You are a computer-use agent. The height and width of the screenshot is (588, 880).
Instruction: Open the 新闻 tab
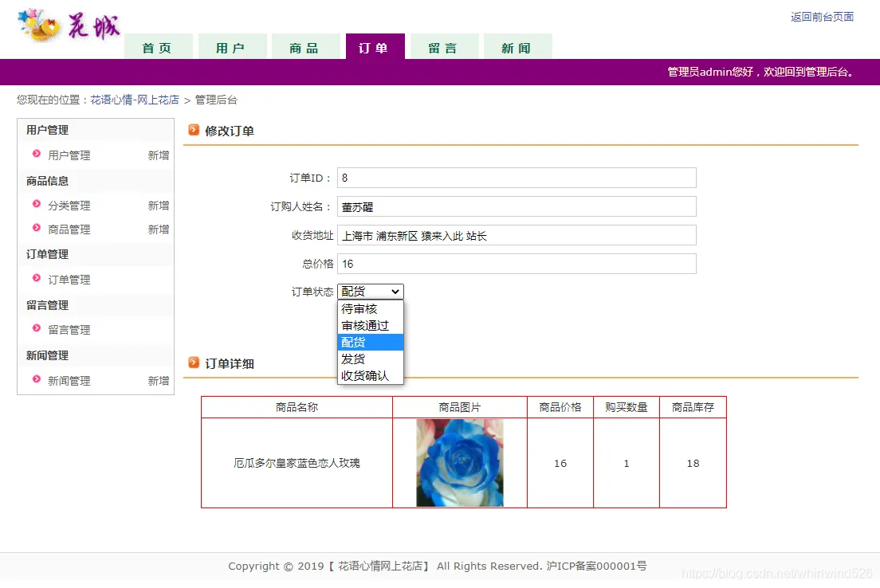[x=517, y=46]
